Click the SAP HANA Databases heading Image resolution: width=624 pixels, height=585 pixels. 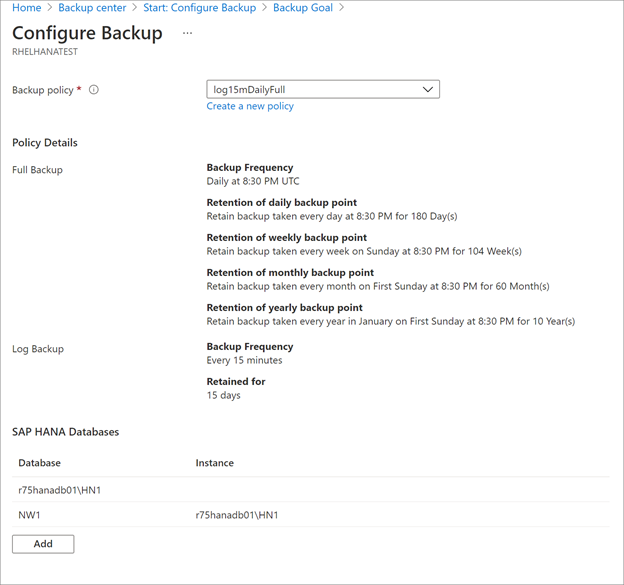65,432
